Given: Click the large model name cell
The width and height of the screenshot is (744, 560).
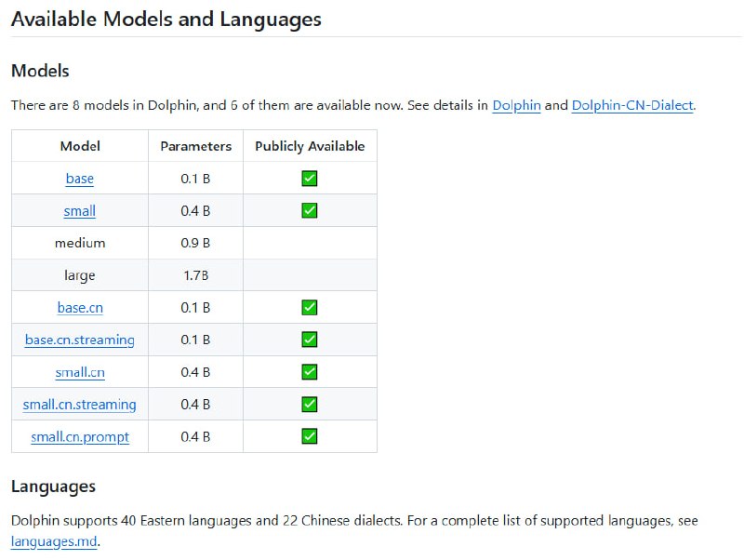Looking at the screenshot, I should 80,275.
